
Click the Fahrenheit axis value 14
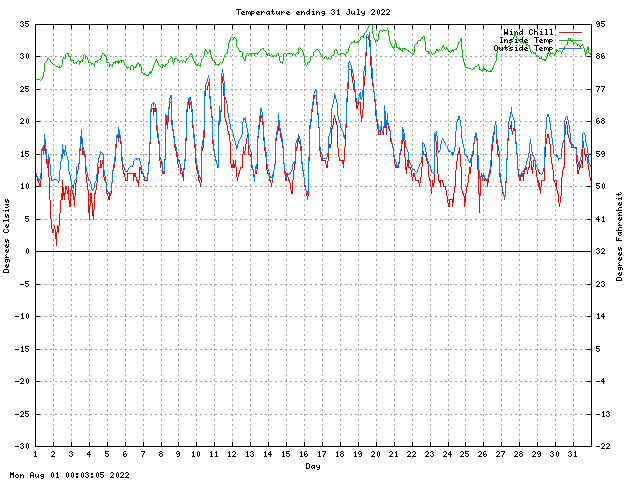tap(600, 316)
